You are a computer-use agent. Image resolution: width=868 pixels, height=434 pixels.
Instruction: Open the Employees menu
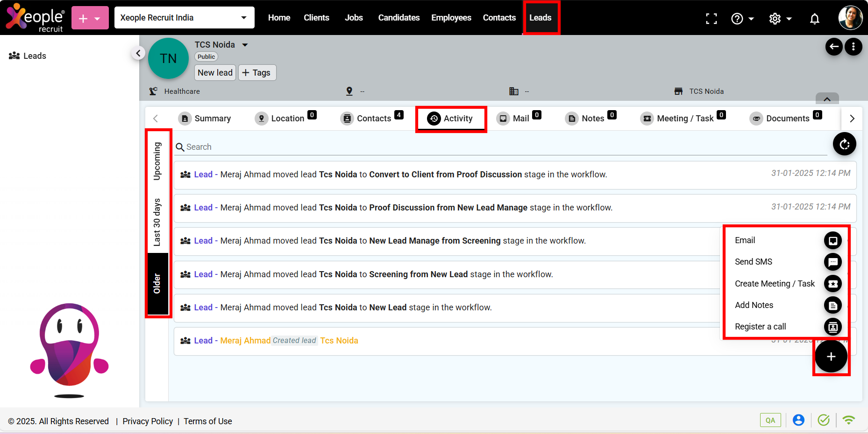[x=451, y=18]
